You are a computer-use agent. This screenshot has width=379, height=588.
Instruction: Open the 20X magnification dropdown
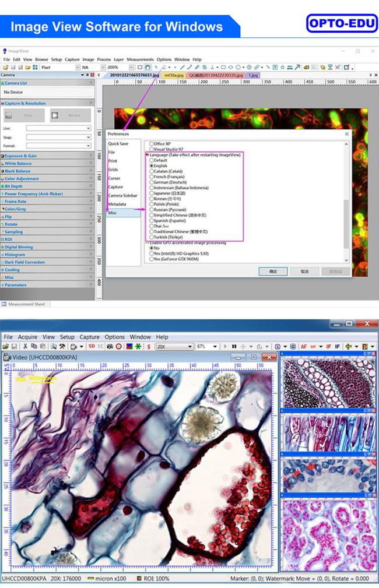click(x=174, y=347)
